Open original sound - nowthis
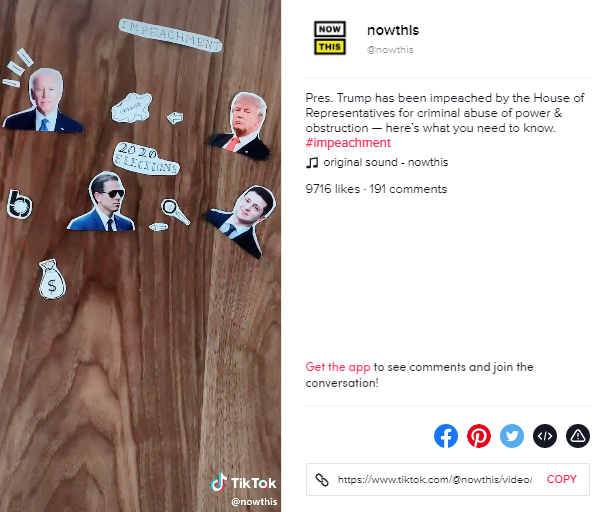 point(386,162)
